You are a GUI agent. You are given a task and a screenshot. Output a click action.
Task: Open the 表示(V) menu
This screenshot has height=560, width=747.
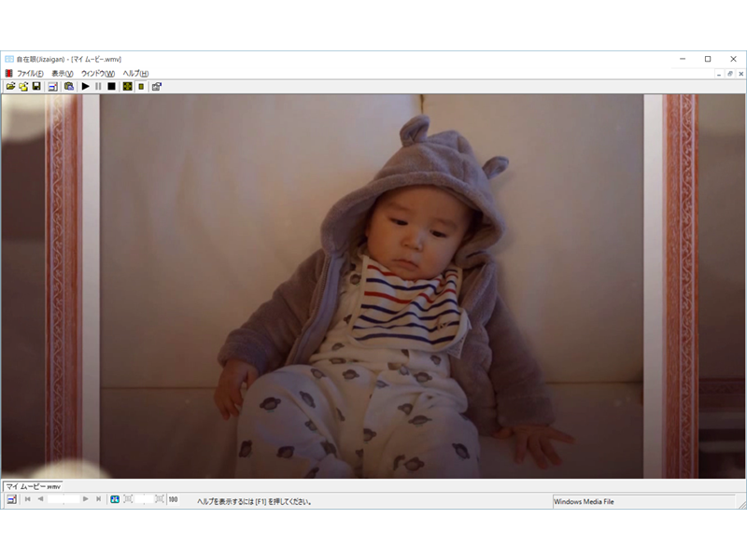pyautogui.click(x=63, y=73)
